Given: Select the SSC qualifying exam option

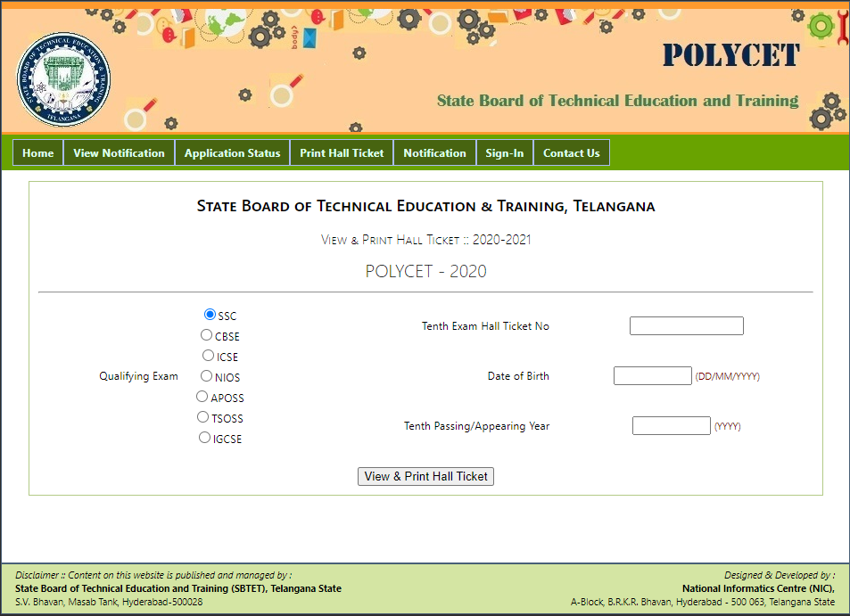Looking at the screenshot, I should click(x=210, y=314).
